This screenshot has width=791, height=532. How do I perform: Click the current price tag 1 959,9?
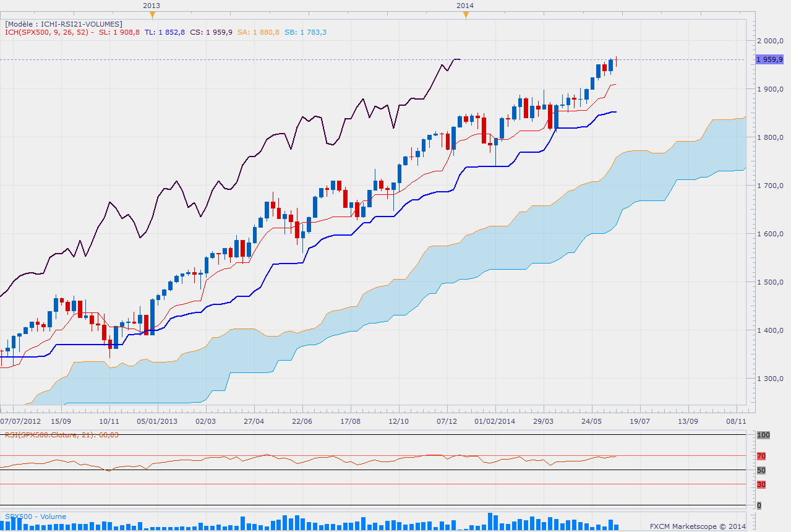tap(769, 59)
